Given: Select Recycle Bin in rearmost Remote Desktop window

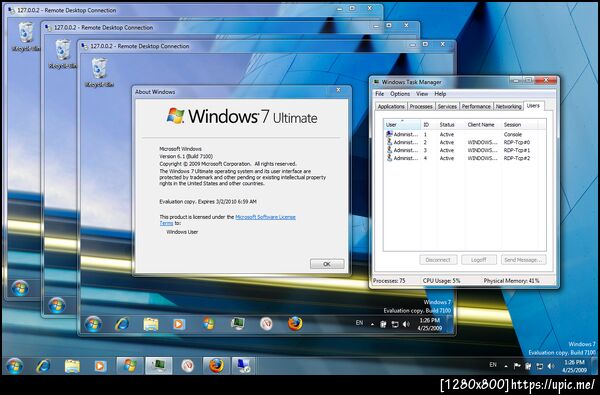Looking at the screenshot, I should coord(26,37).
